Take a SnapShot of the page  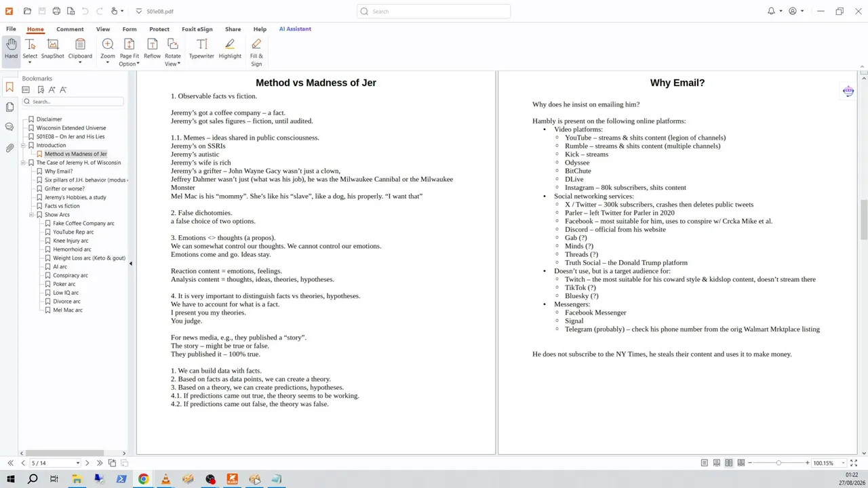click(x=52, y=49)
